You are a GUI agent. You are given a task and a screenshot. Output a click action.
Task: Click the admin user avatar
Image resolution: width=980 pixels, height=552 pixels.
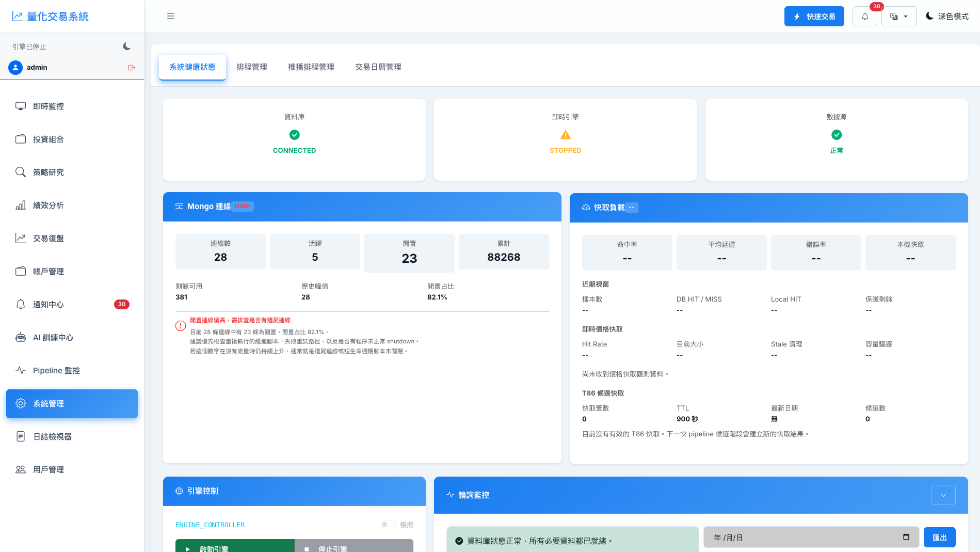15,68
